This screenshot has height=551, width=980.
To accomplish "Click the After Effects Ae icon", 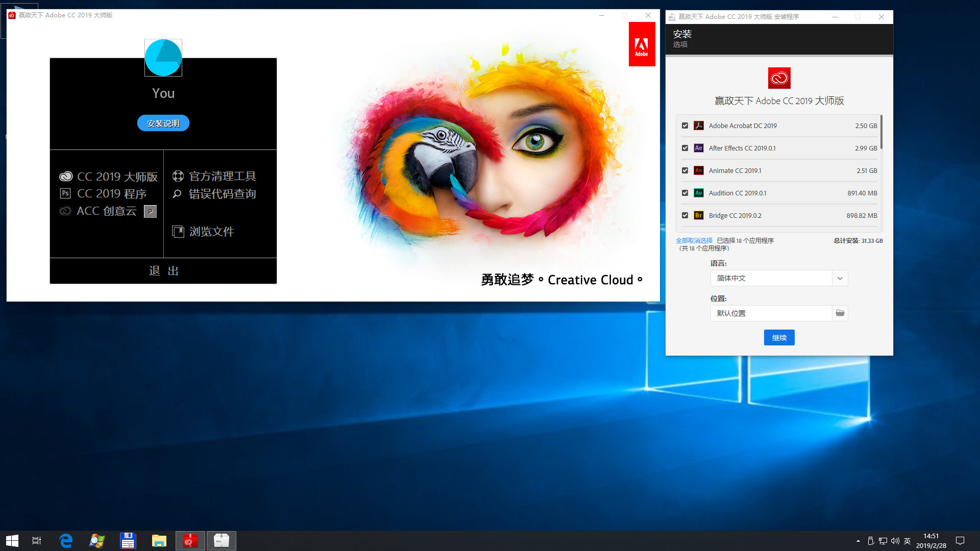I will 699,148.
